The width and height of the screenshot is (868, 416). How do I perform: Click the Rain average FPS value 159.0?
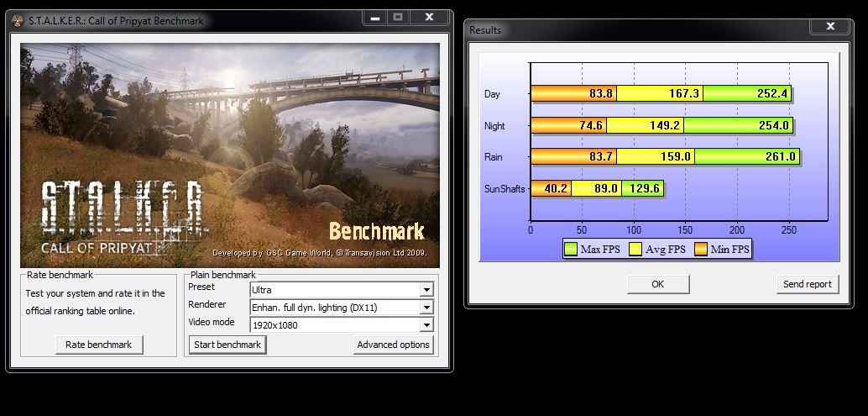[676, 157]
